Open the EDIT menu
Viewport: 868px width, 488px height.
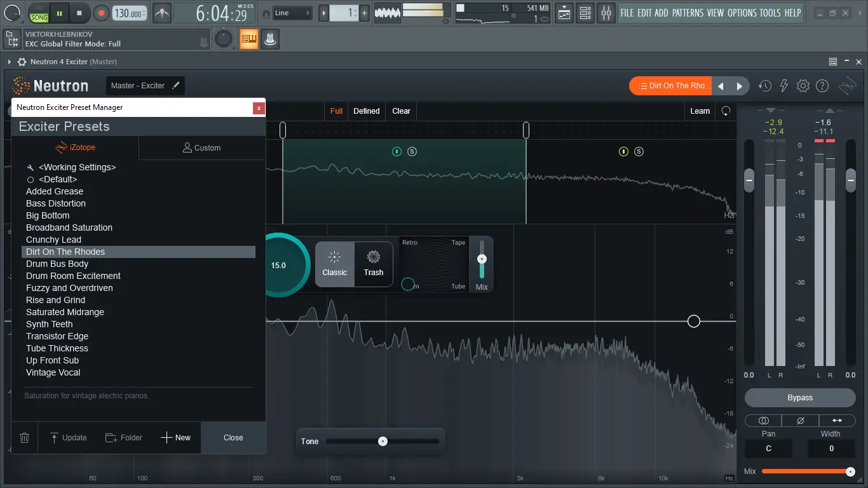click(644, 13)
